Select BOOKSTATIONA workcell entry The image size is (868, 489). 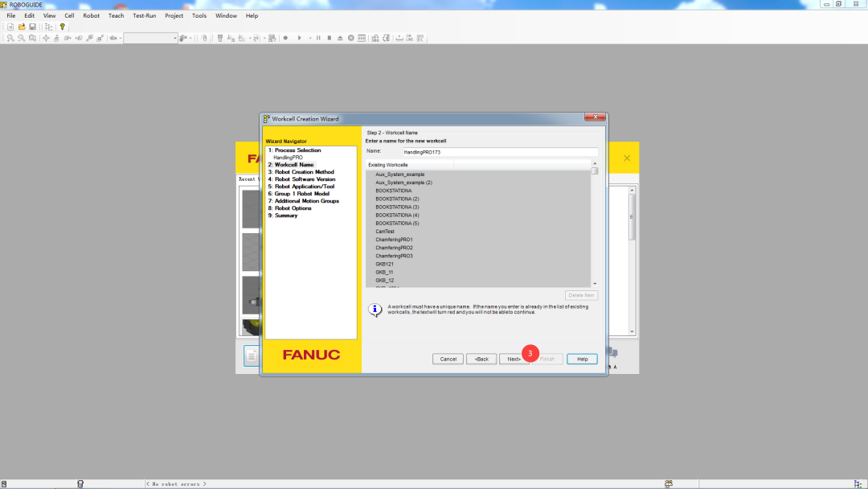[x=394, y=191]
